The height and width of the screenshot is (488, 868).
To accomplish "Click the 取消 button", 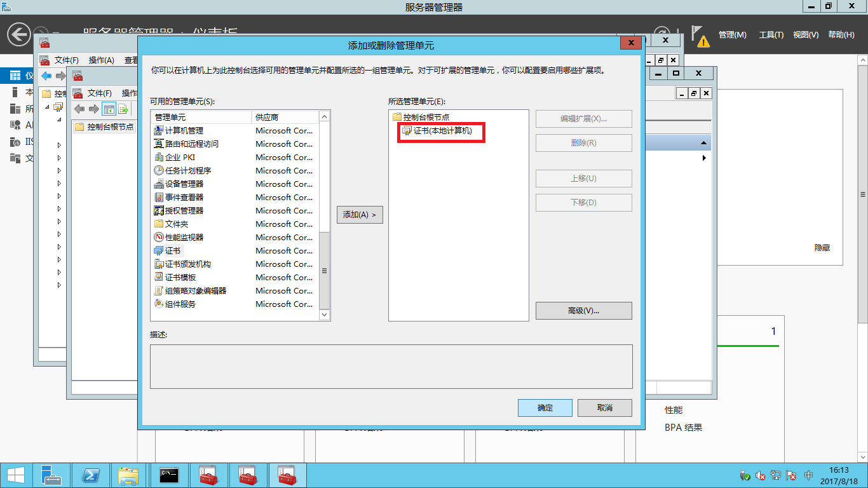I will pyautogui.click(x=604, y=408).
